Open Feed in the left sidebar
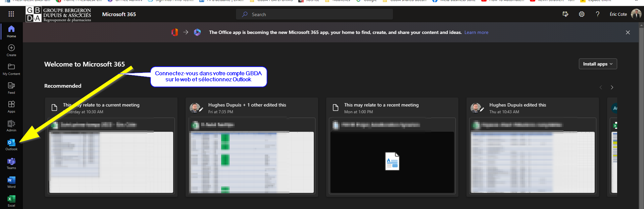This screenshot has height=209, width=644. pos(11,88)
